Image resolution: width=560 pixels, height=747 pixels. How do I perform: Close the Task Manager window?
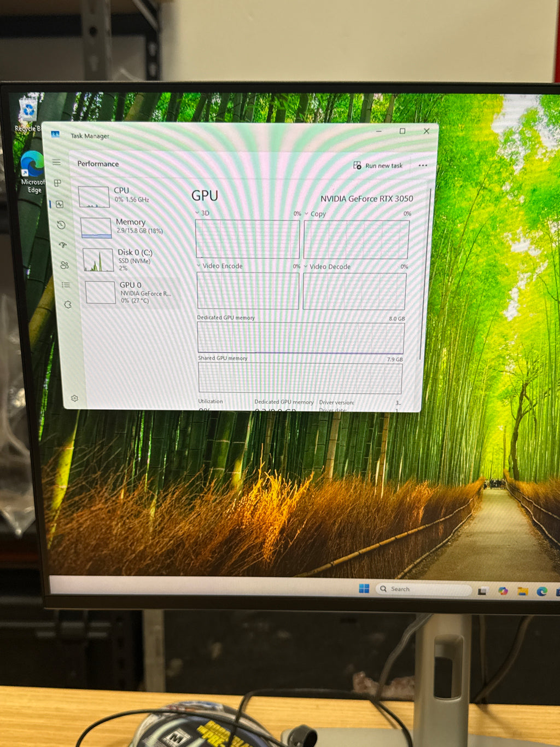coord(427,131)
